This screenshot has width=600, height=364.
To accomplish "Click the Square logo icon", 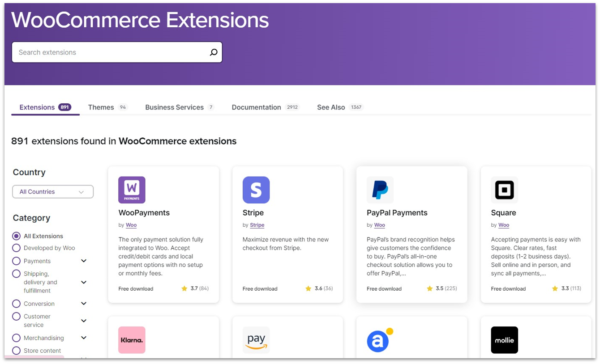I will click(505, 190).
